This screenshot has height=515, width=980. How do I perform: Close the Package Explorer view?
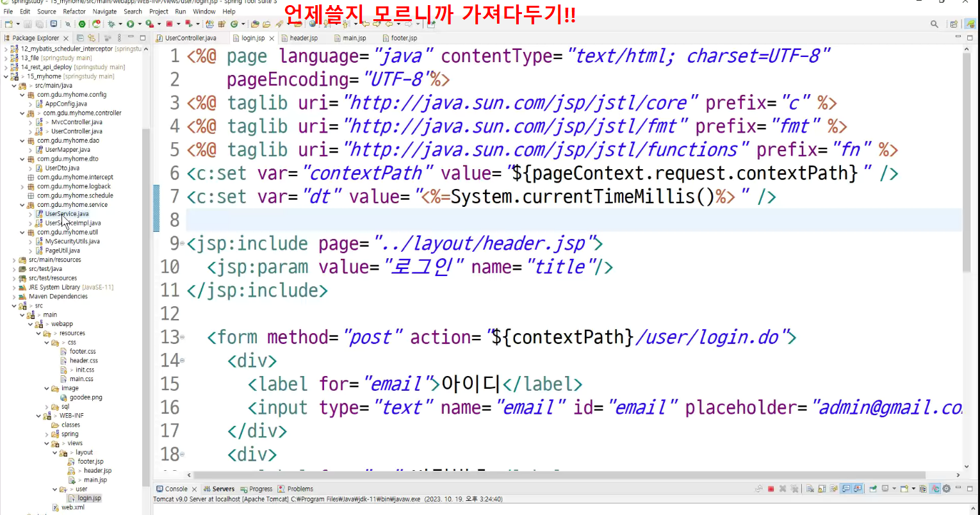pyautogui.click(x=66, y=38)
